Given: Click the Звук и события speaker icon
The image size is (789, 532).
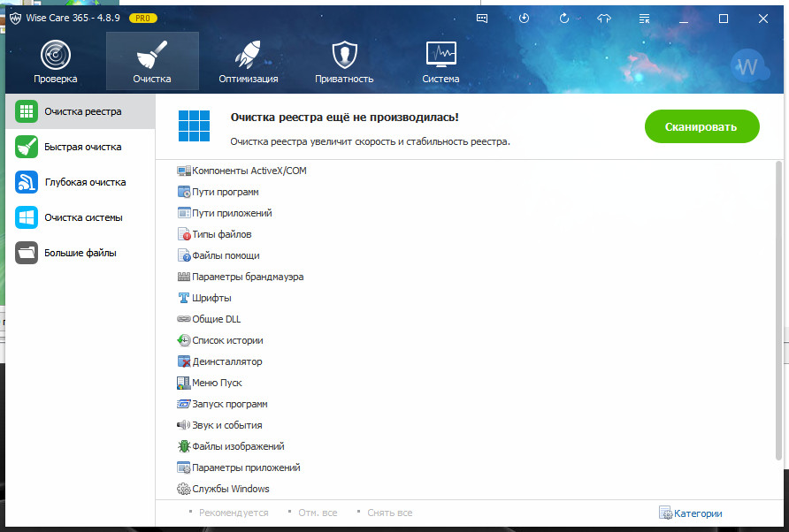Looking at the screenshot, I should (184, 425).
